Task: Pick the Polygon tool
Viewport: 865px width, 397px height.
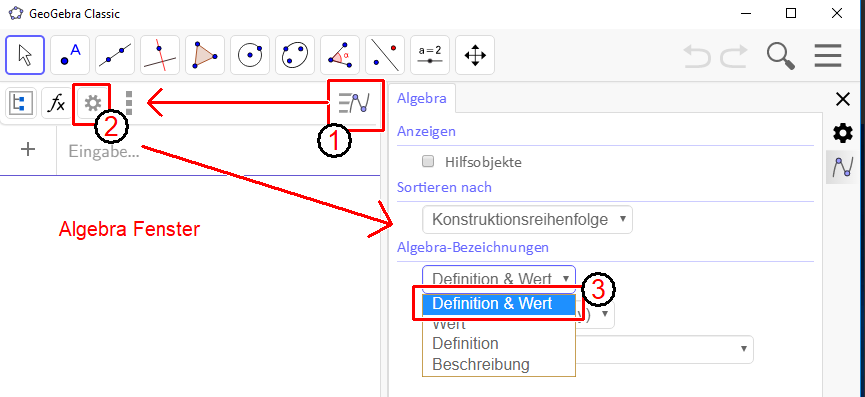Action: [205, 55]
